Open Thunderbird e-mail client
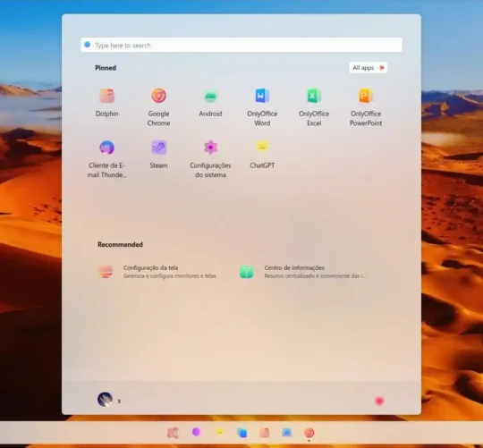This screenshot has width=483, height=448. coord(107,159)
